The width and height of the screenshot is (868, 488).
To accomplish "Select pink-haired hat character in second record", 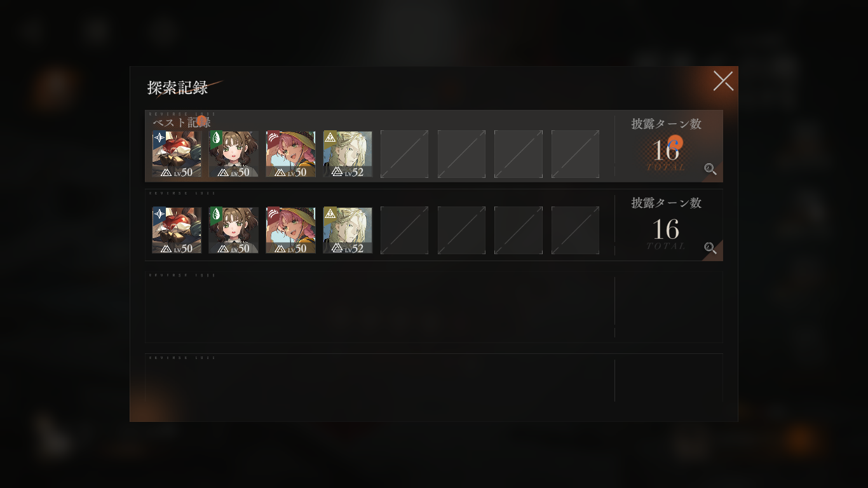I will [290, 230].
